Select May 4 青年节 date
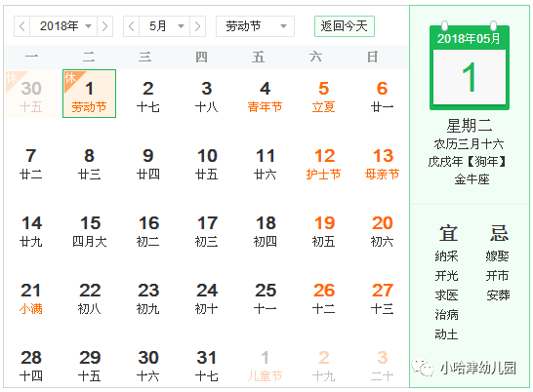Image resolution: width=533 pixels, height=392 pixels. (265, 97)
